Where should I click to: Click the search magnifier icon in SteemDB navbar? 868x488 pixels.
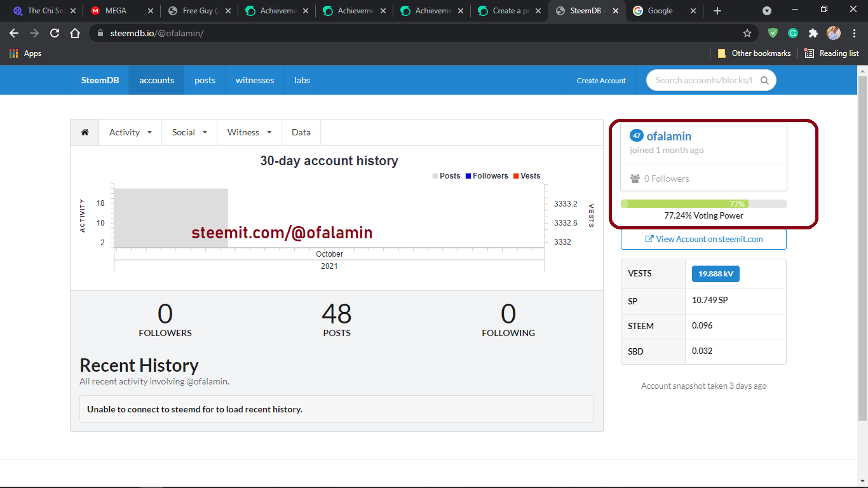(764, 80)
